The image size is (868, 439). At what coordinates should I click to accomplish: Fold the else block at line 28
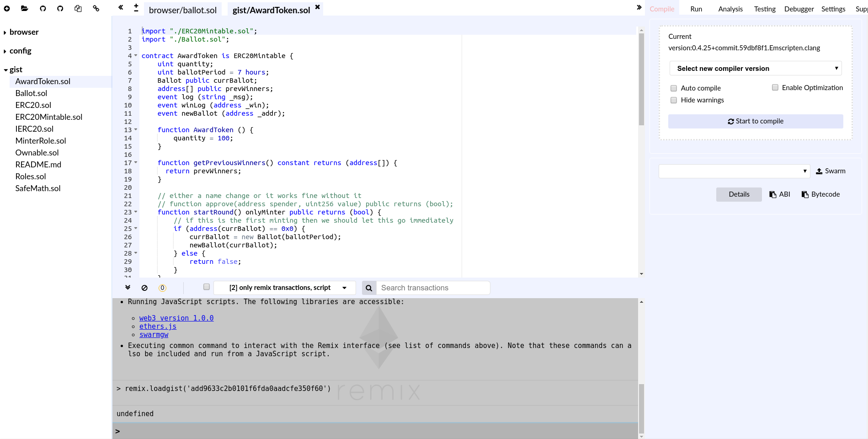pyautogui.click(x=136, y=253)
